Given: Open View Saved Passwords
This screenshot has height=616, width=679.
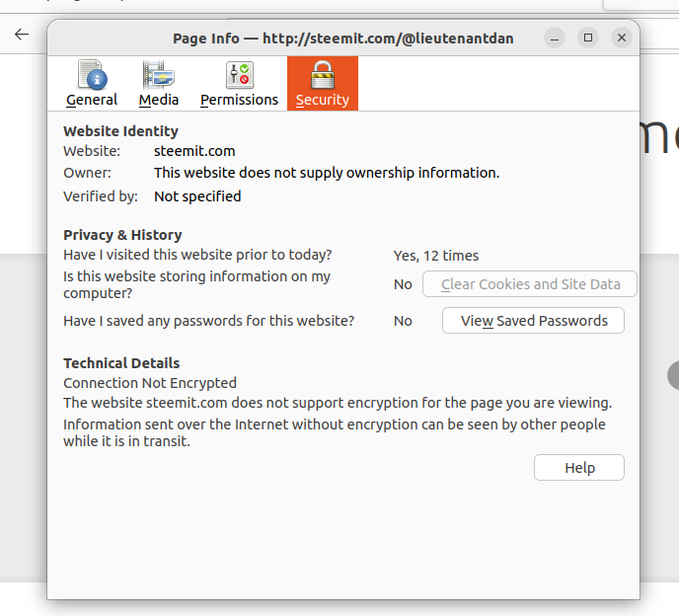Looking at the screenshot, I should [x=533, y=321].
